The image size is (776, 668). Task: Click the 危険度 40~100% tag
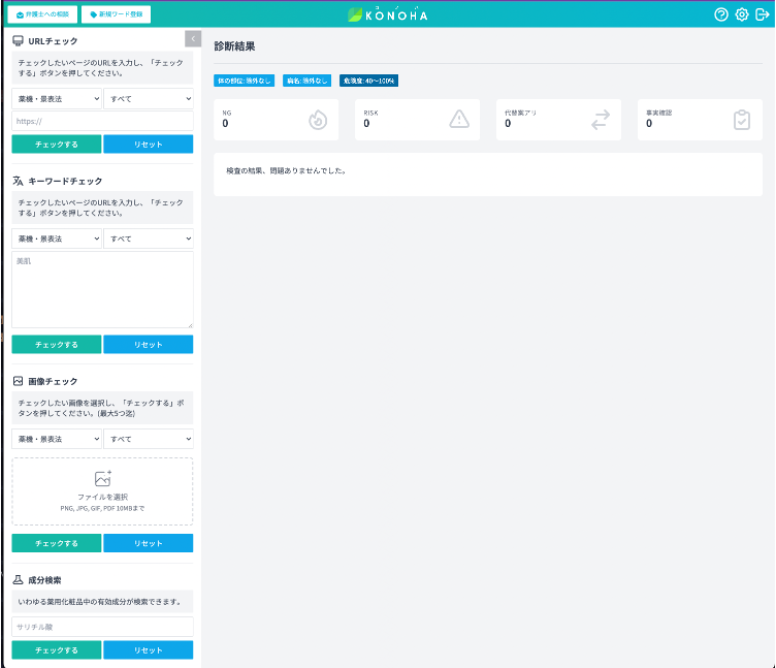click(x=369, y=81)
